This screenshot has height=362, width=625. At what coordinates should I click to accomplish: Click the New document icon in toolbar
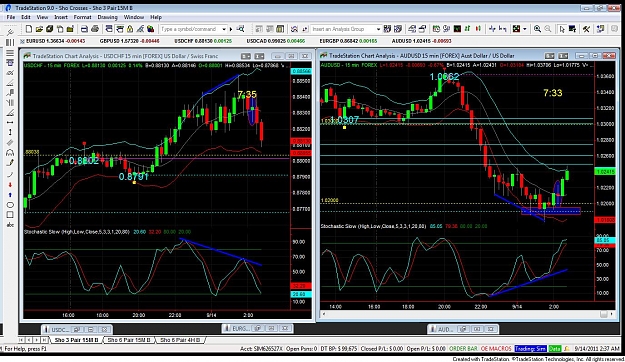[x=29, y=29]
